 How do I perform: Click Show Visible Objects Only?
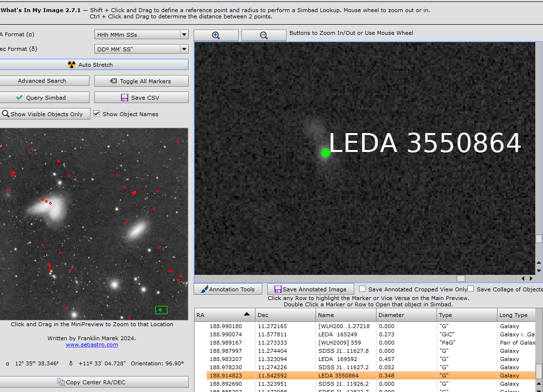45,114
